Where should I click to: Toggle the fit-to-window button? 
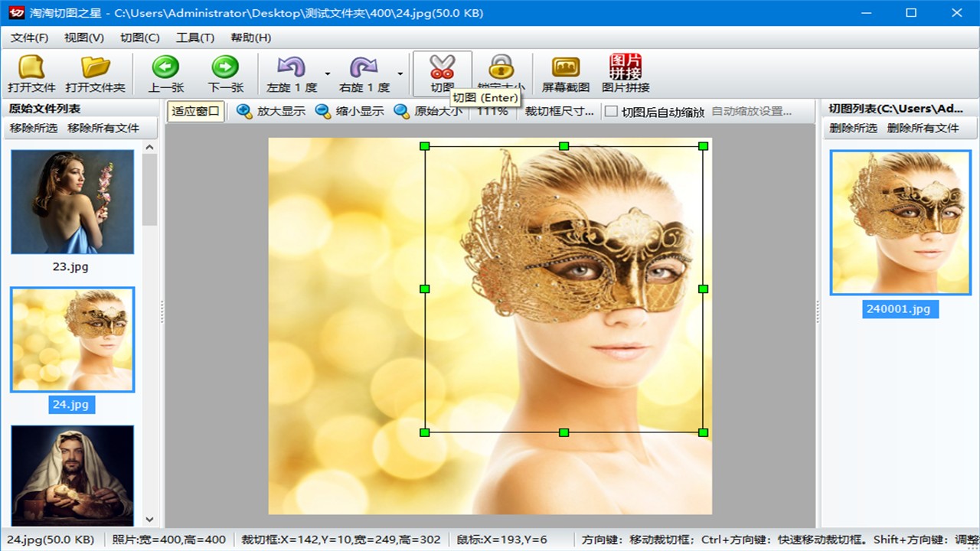click(195, 112)
